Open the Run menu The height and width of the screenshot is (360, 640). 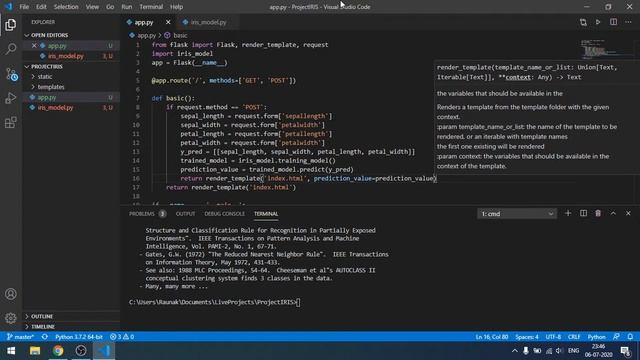[127, 7]
